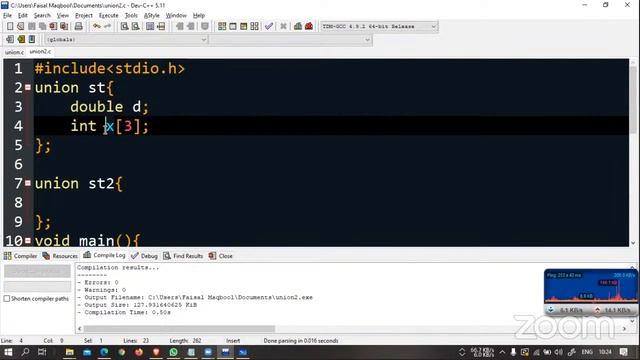Open the Project menu
The width and height of the screenshot is (640, 360).
[x=84, y=16]
